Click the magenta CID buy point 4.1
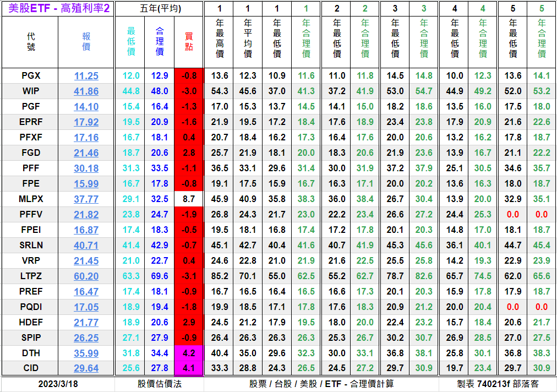Screen dimensions: 557x392 pos(189,368)
